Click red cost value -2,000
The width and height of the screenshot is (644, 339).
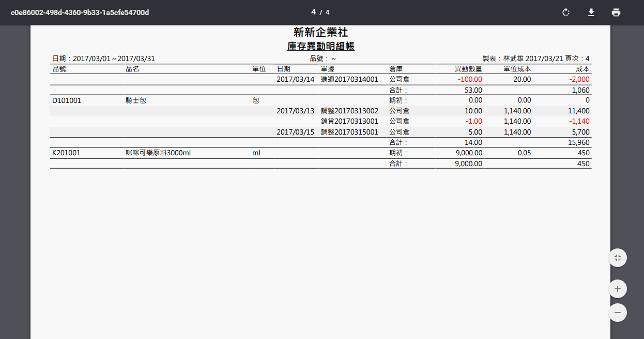579,80
